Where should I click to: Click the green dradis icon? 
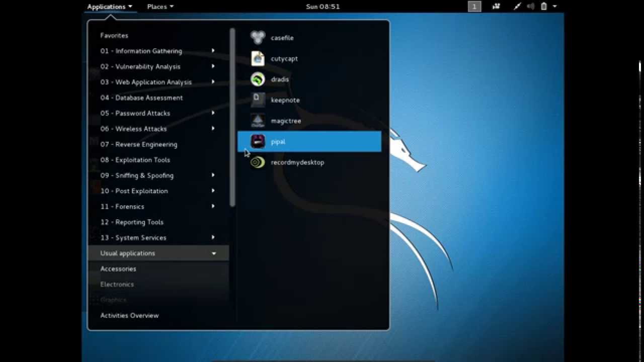coord(258,79)
